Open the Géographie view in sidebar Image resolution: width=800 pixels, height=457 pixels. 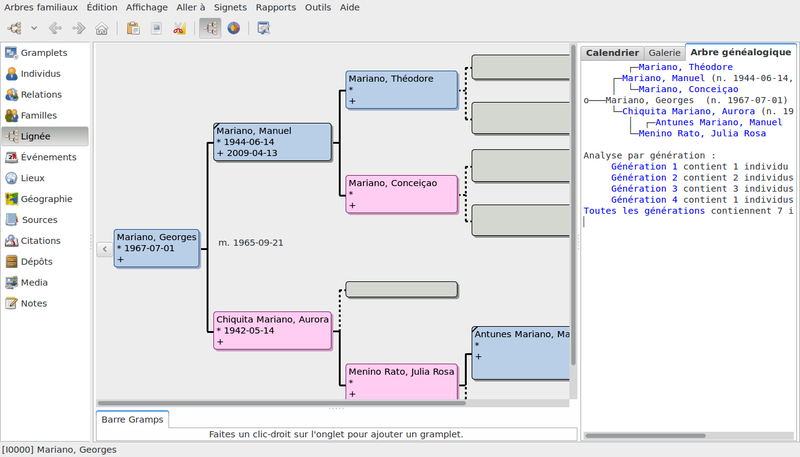46,198
